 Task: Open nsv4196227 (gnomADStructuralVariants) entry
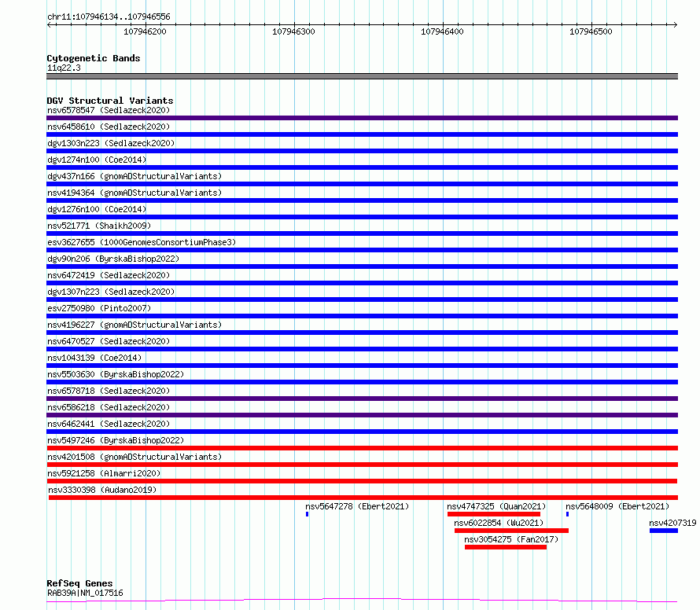134,325
